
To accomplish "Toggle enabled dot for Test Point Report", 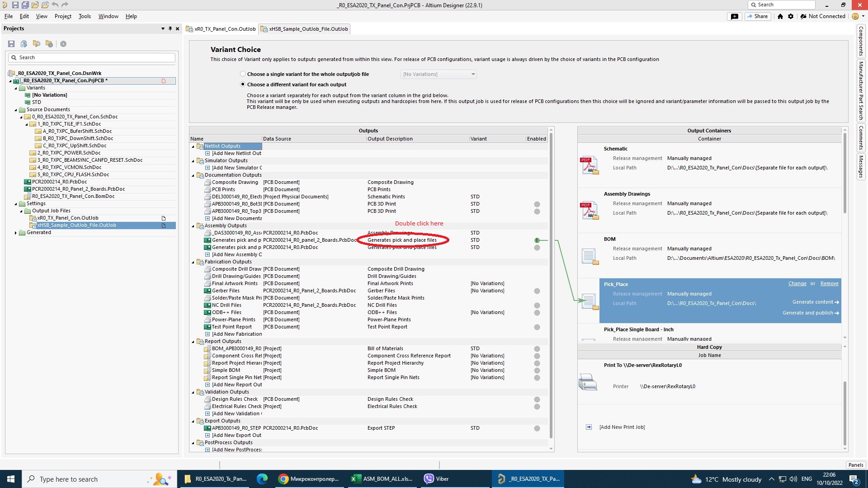I will [x=537, y=327].
